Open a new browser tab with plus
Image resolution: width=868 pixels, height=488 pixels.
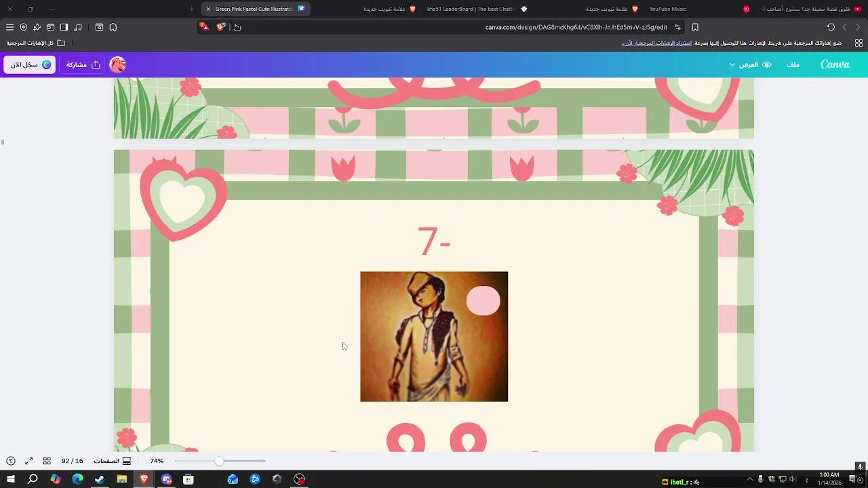tap(191, 9)
